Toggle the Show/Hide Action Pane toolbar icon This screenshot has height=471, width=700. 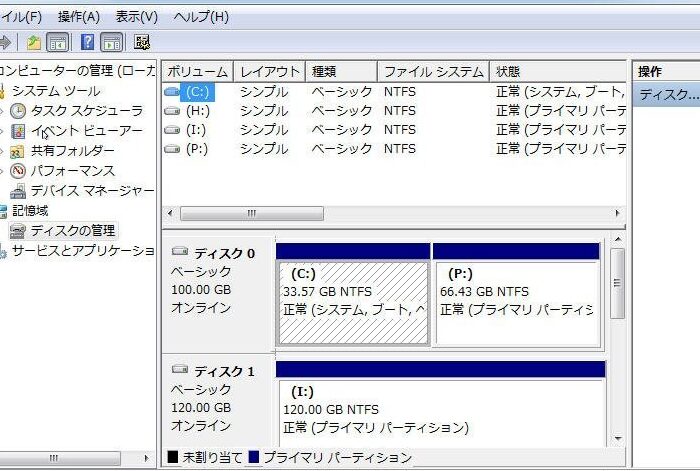pyautogui.click(x=111, y=42)
